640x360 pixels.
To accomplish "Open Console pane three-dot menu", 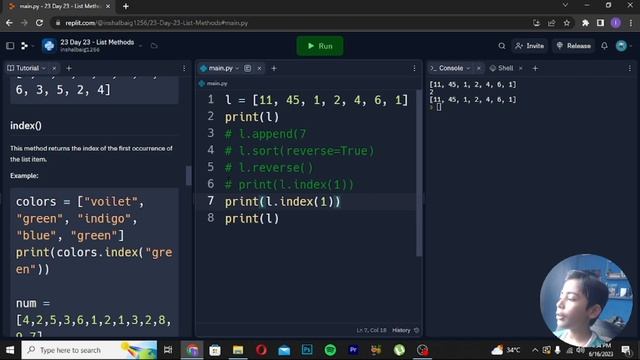I will [x=629, y=68].
